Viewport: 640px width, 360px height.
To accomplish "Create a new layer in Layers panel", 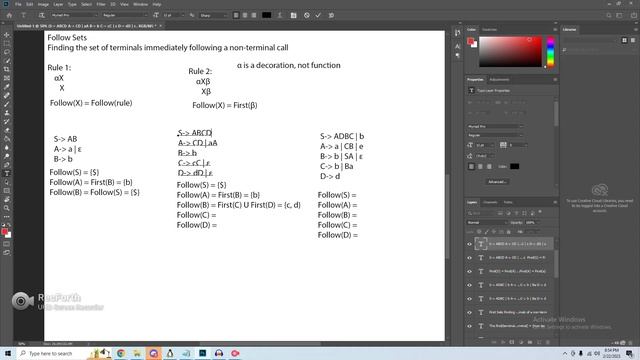I will [539, 342].
